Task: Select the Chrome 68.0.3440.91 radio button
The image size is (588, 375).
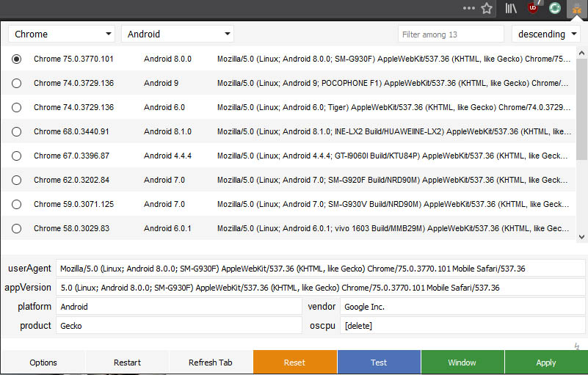Action: click(x=16, y=131)
